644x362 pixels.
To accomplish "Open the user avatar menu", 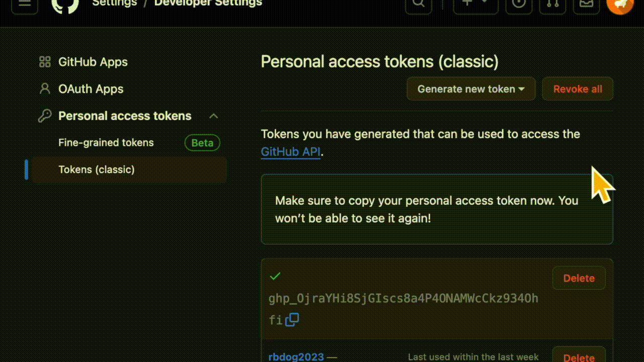I will [620, 4].
